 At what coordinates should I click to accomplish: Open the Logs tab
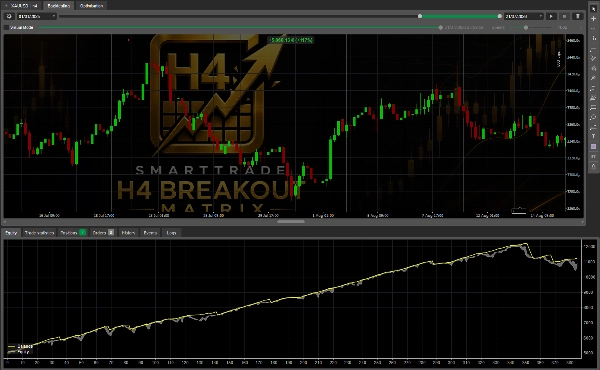[x=171, y=233]
